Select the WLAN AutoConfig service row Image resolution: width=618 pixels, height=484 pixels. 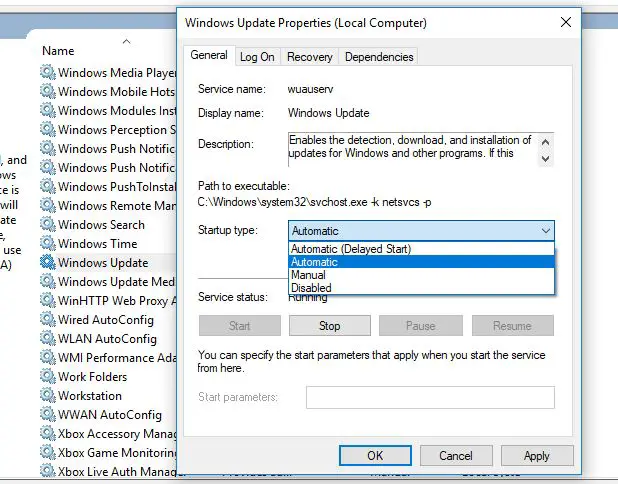pyautogui.click(x=108, y=338)
